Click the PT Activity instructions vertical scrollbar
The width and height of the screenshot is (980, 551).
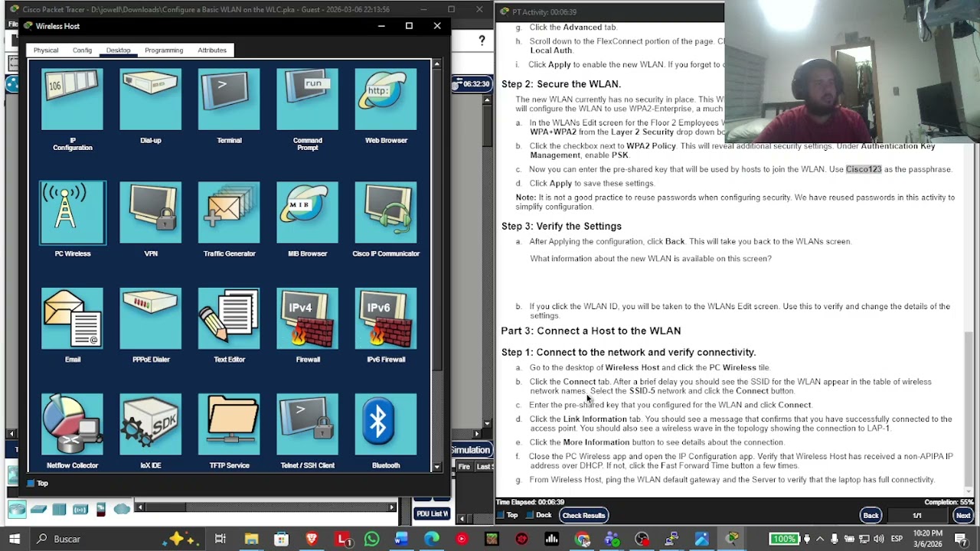[969, 260]
